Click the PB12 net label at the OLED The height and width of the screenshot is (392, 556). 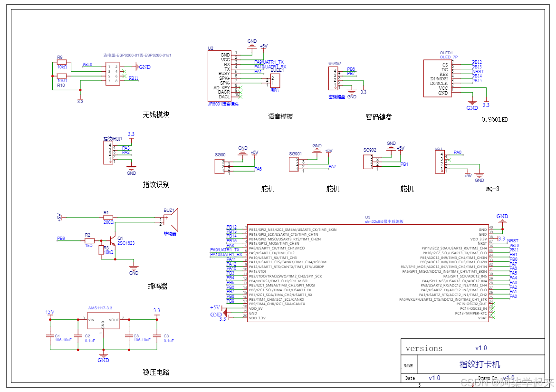pos(477,62)
